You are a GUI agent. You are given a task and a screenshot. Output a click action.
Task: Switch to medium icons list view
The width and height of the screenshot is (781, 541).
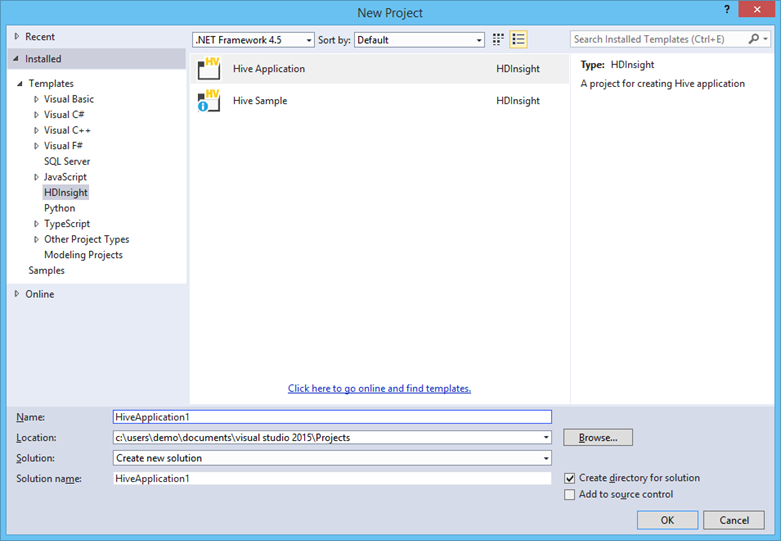pos(518,40)
